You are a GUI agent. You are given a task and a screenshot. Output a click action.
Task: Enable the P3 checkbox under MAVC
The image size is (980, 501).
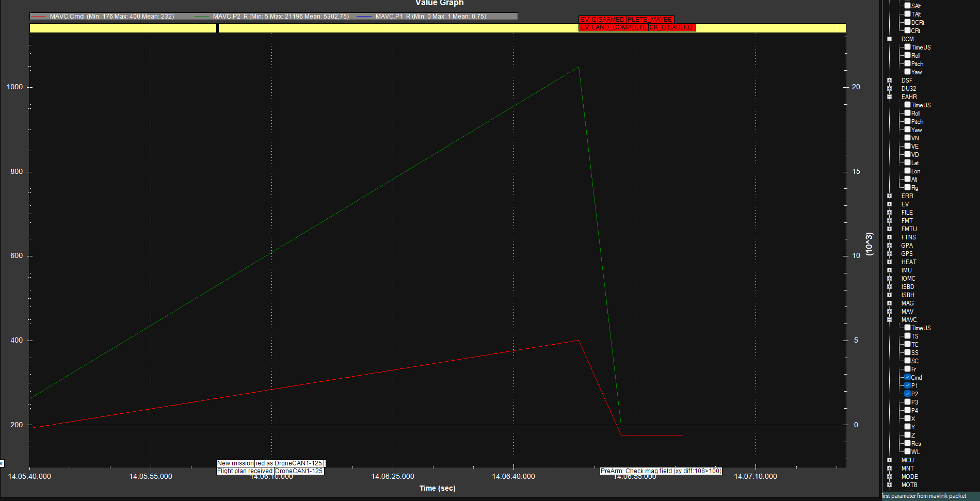[x=907, y=402]
